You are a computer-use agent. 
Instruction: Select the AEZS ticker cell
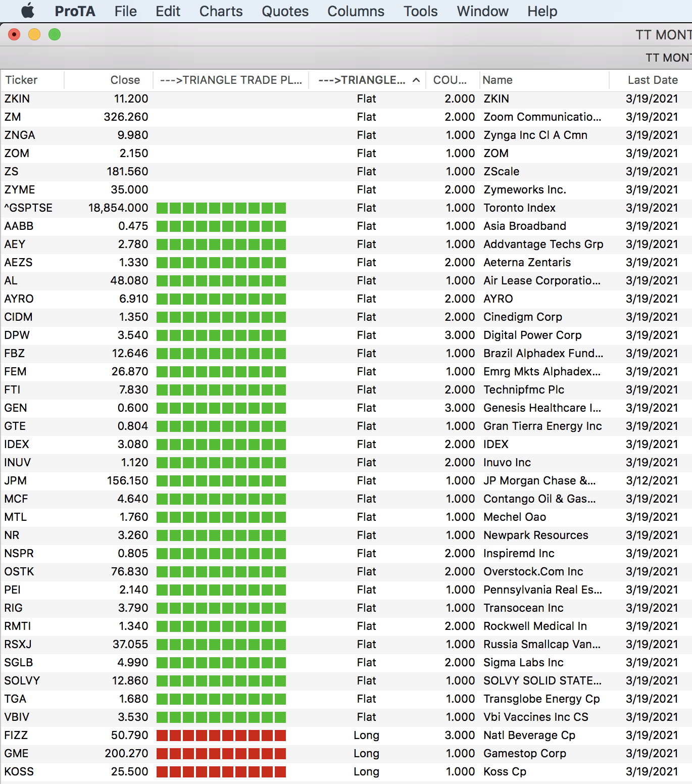pos(18,263)
